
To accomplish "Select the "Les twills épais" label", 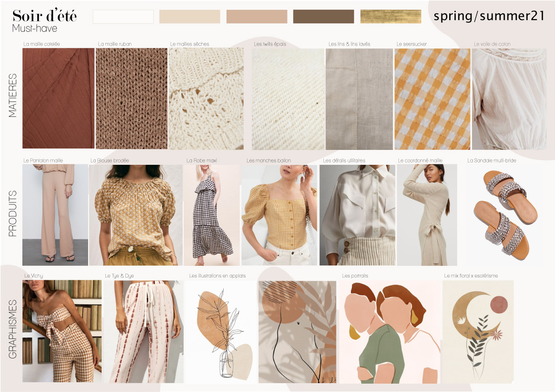I will point(270,44).
